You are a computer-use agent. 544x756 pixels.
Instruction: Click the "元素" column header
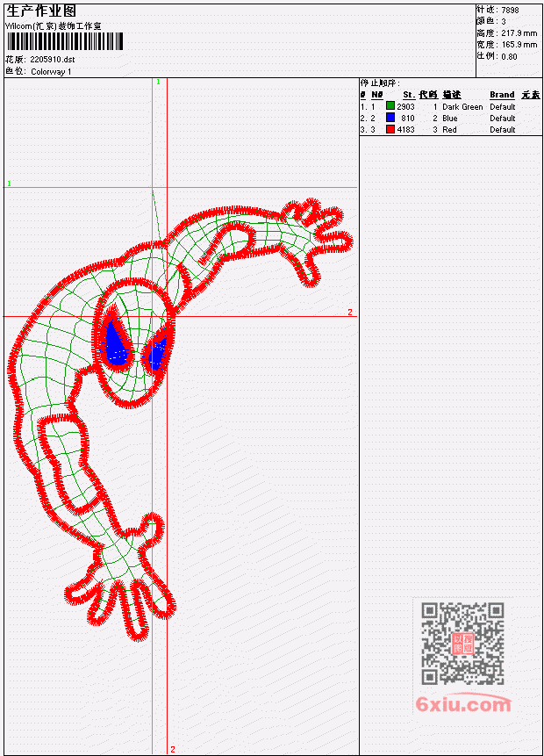pos(531,95)
